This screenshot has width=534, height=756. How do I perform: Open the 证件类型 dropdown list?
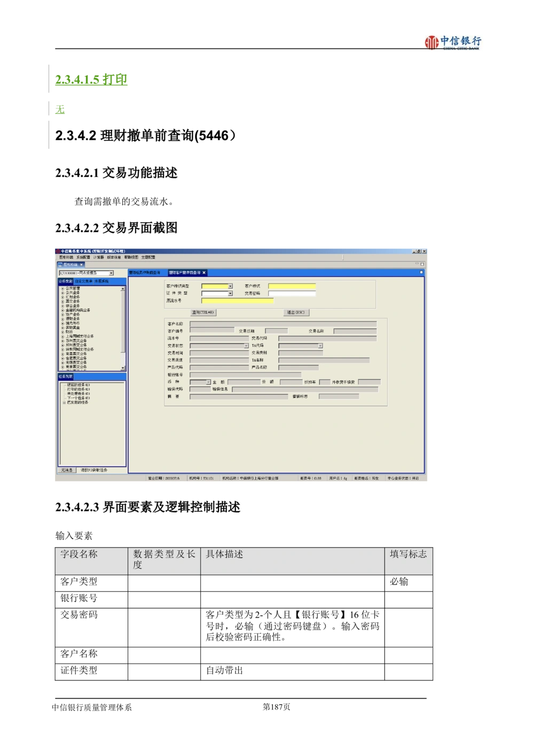click(230, 293)
